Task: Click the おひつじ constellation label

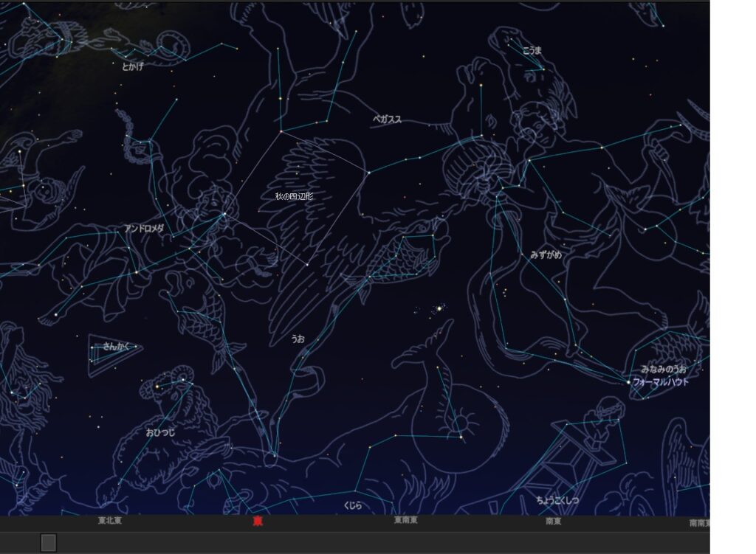Action: pos(160,432)
